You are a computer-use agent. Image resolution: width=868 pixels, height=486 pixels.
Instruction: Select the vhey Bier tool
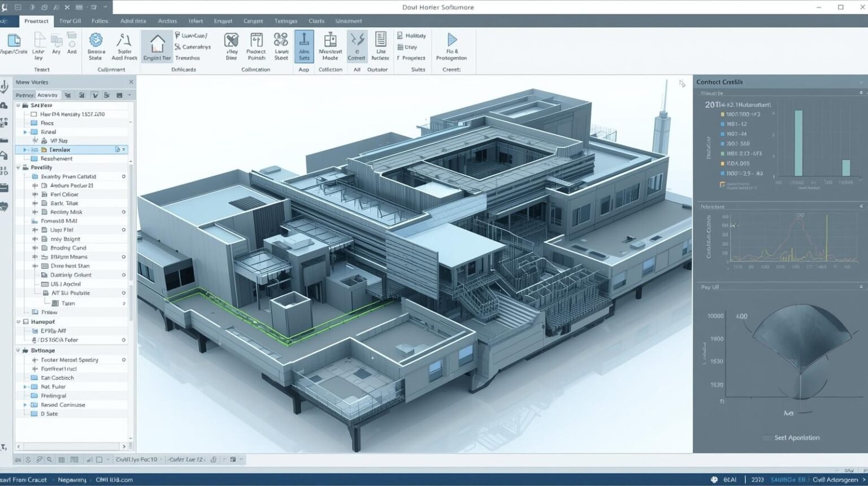point(231,45)
